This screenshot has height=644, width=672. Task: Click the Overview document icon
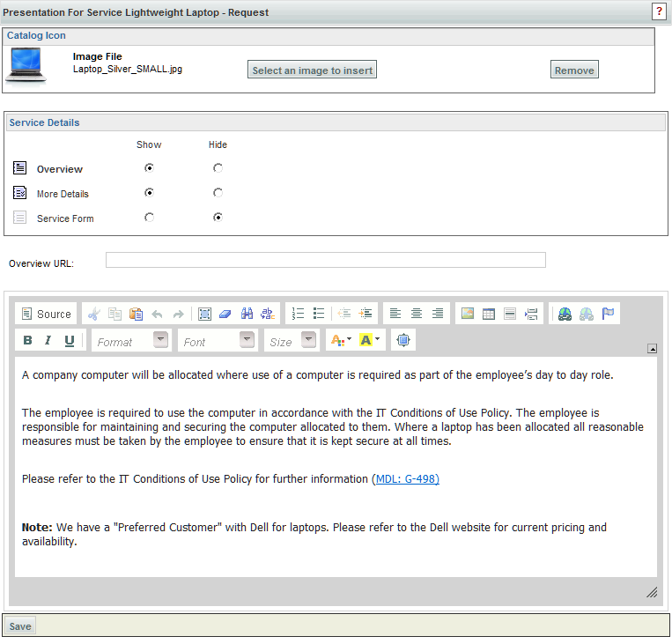point(19,167)
